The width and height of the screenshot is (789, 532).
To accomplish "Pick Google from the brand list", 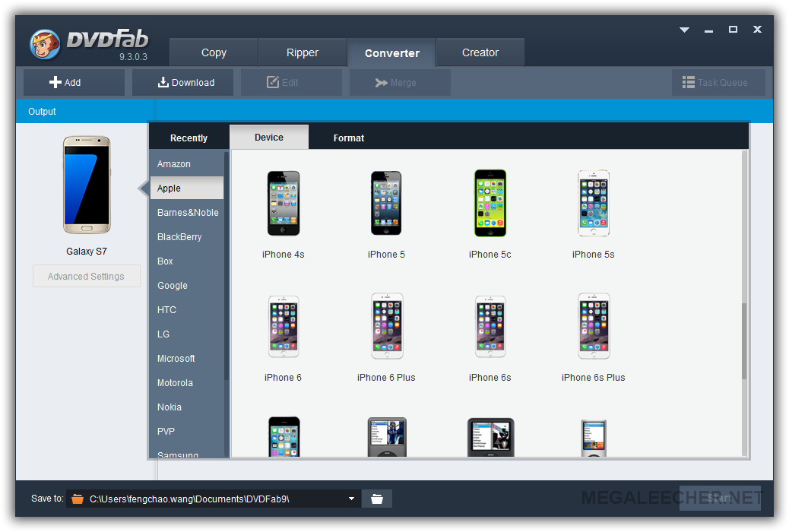I will pyautogui.click(x=187, y=285).
